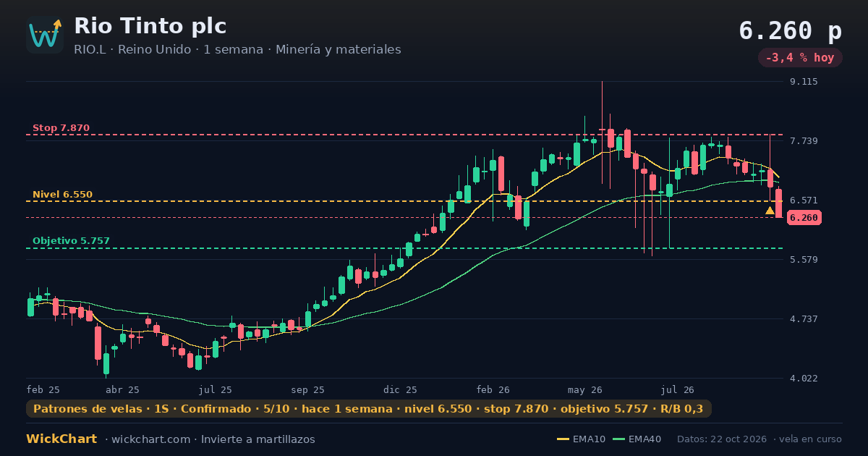This screenshot has height=456, width=868.
Task: Click the sep 25 date label
Action: click(x=307, y=389)
